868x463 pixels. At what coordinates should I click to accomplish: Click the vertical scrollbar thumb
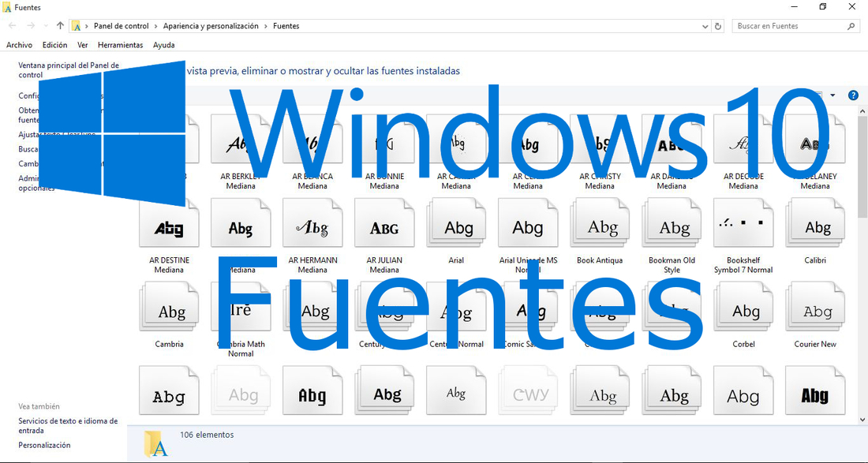coord(862,167)
